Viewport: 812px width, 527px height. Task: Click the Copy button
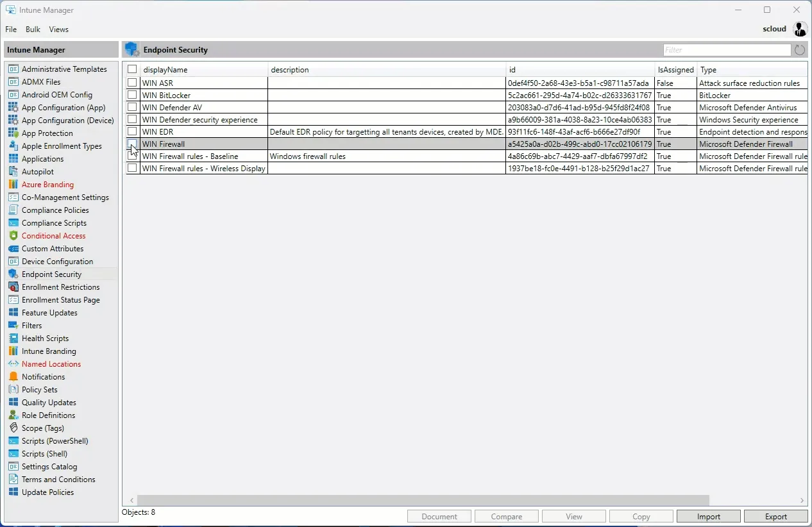pyautogui.click(x=641, y=517)
